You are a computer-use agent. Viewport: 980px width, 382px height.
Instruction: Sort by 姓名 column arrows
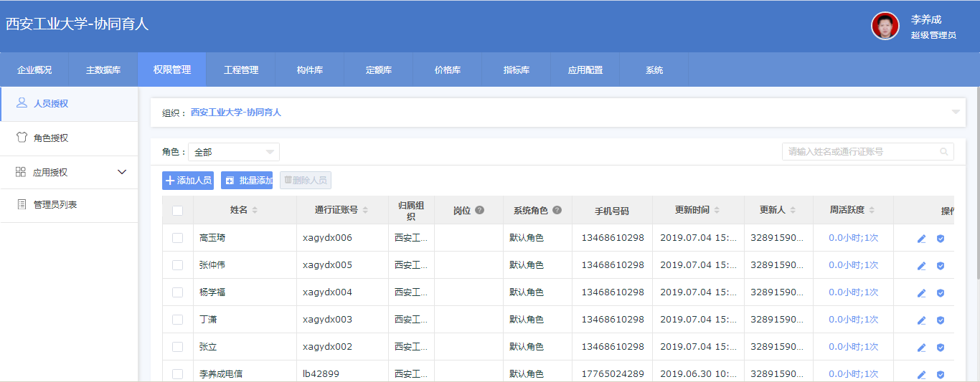(255, 210)
